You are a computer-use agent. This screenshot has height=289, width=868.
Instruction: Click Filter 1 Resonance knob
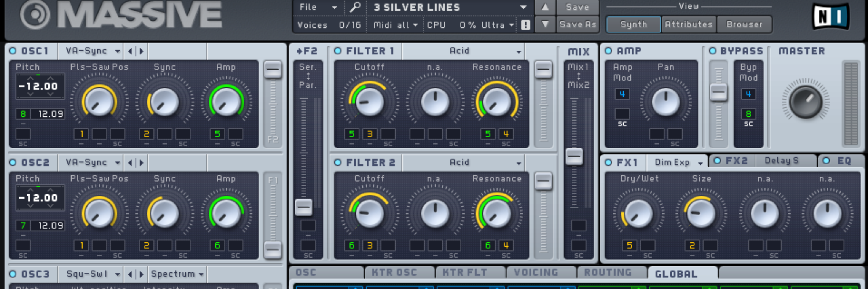(x=496, y=101)
